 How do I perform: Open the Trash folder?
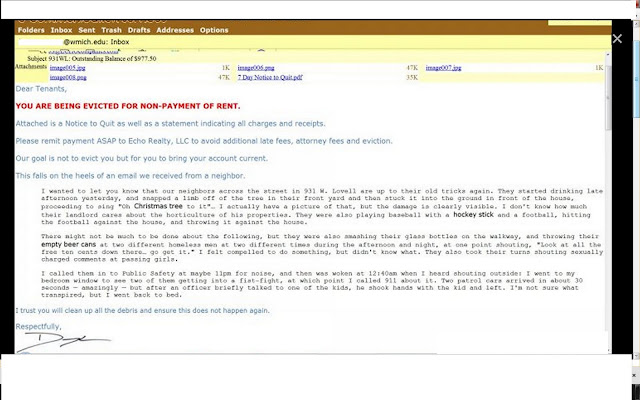click(x=111, y=30)
